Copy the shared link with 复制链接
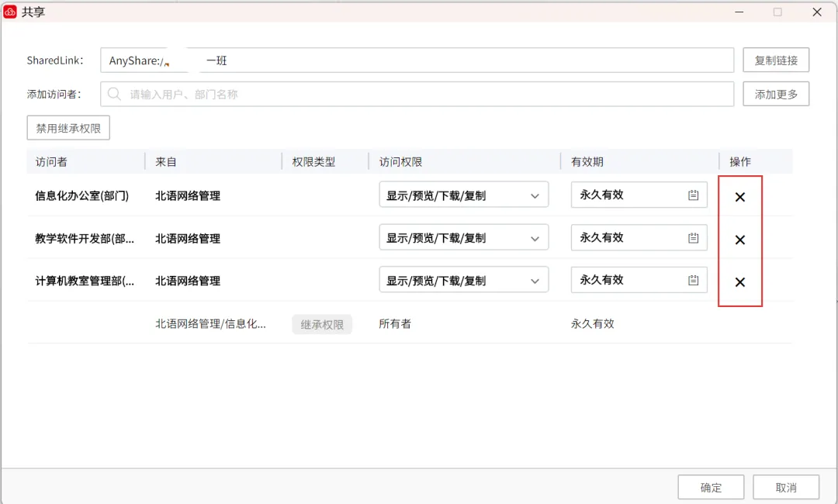The width and height of the screenshot is (838, 504). tap(775, 60)
